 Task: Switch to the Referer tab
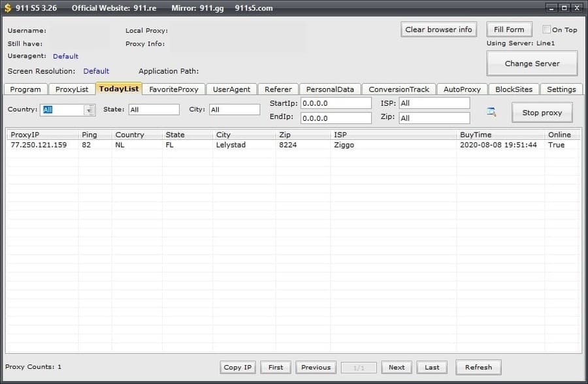click(x=278, y=89)
